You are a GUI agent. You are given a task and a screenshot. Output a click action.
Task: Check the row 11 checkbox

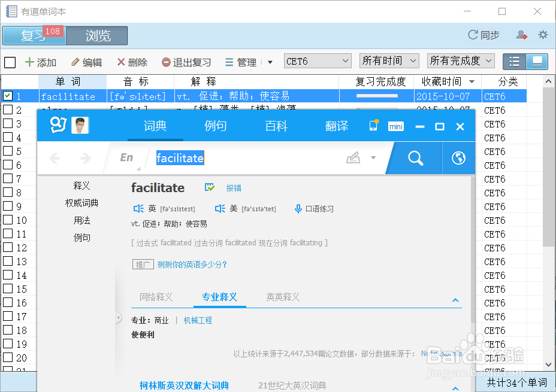tap(8, 234)
